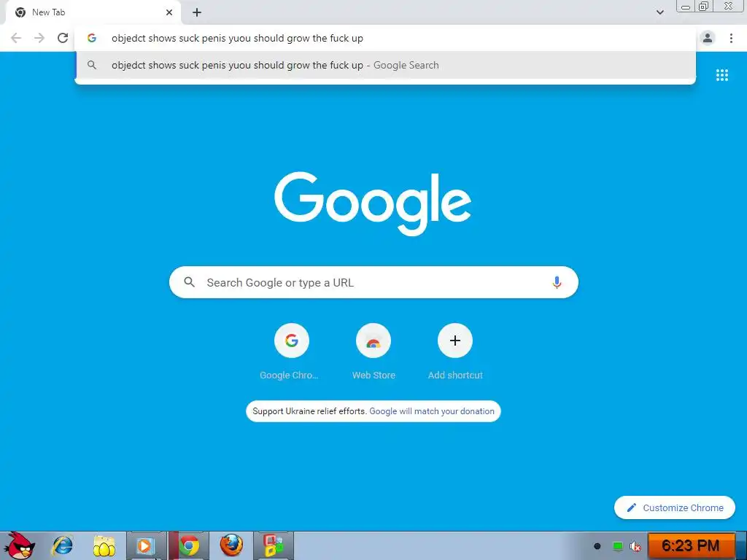747x560 pixels.
Task: Click the address bar text
Action: (237, 38)
